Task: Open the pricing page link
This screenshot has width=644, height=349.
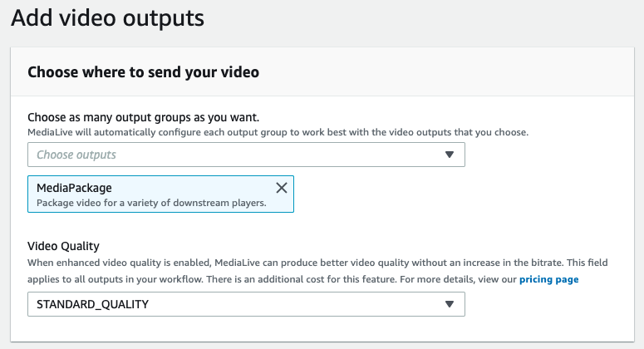Action: click(x=548, y=279)
